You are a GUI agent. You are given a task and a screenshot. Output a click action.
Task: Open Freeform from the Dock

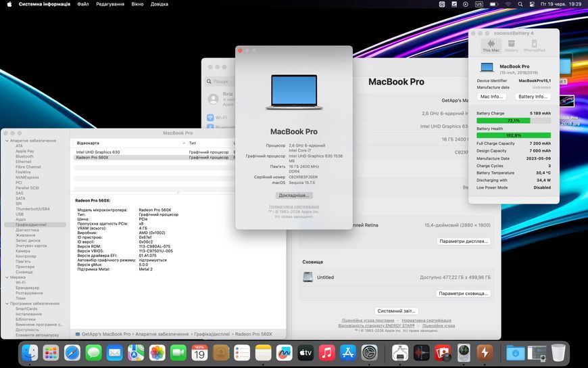tap(285, 353)
